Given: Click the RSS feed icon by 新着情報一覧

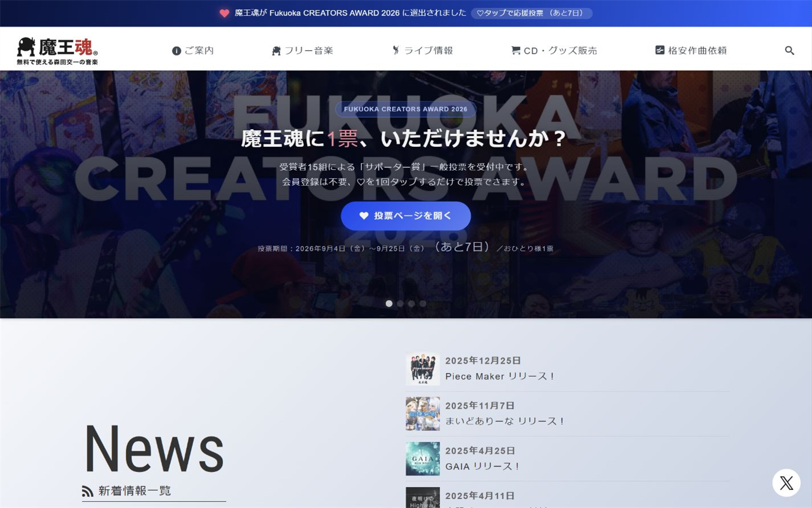Looking at the screenshot, I should (x=87, y=491).
